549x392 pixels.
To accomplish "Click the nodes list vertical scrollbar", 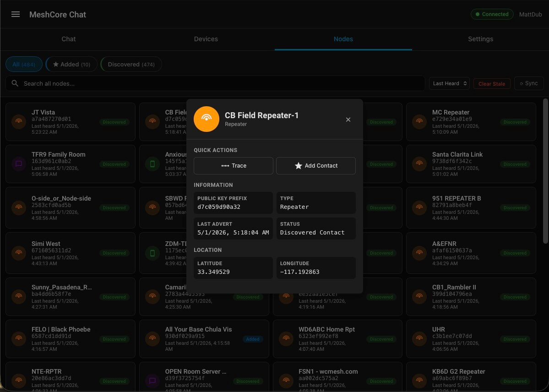I will (545, 171).
